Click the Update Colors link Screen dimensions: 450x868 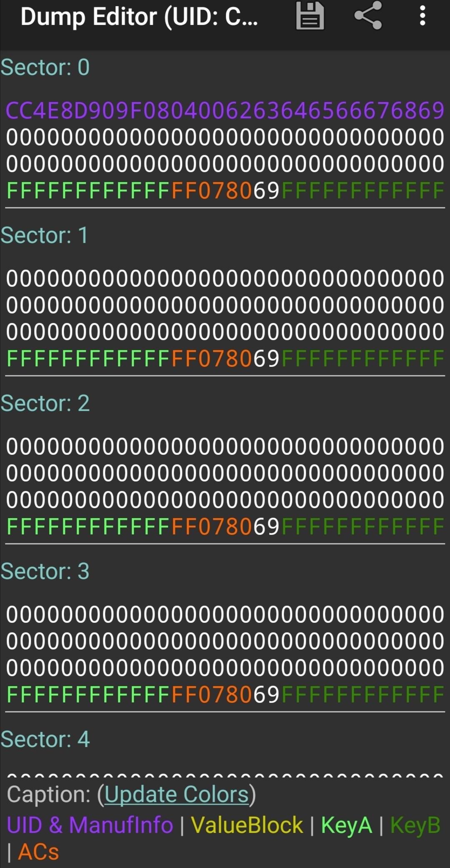[177, 794]
